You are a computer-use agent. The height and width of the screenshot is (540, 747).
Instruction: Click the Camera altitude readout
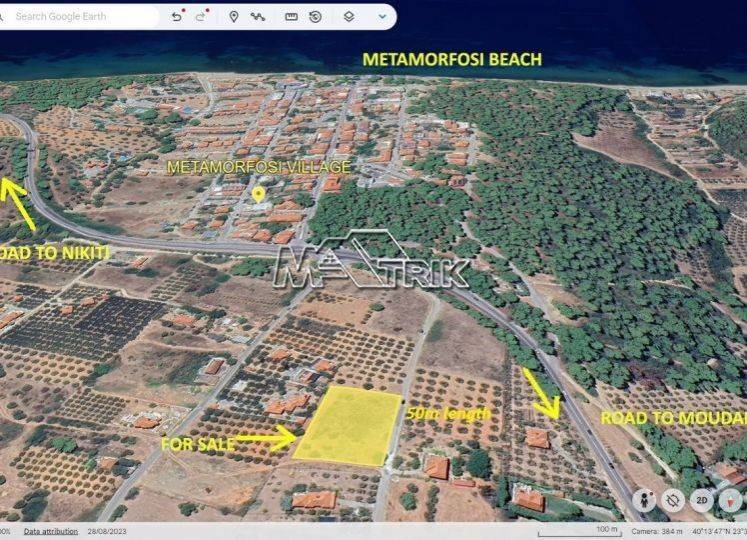pos(654,531)
